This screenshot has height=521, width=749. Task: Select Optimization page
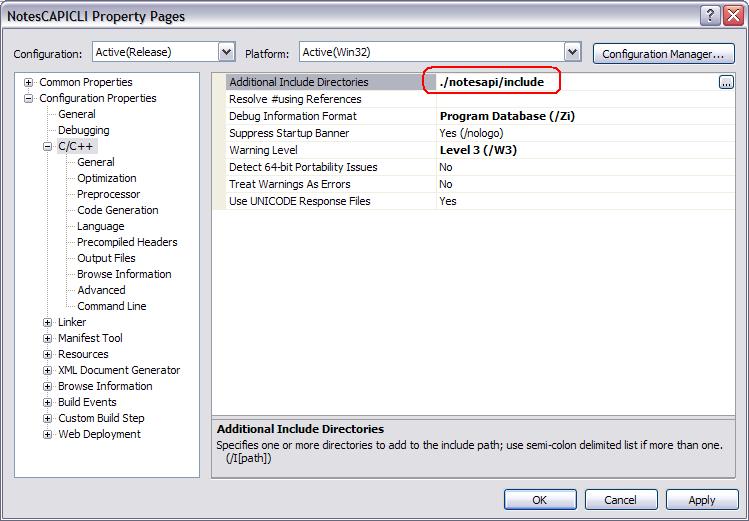(107, 178)
